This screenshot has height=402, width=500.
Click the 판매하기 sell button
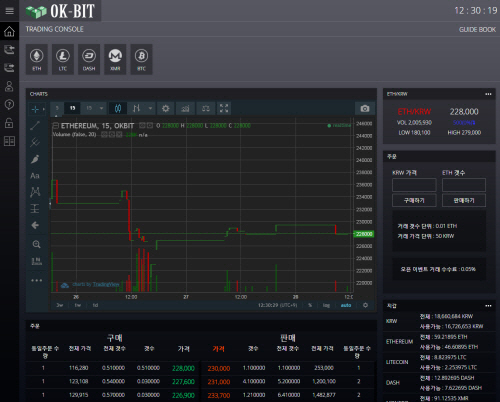click(x=464, y=200)
